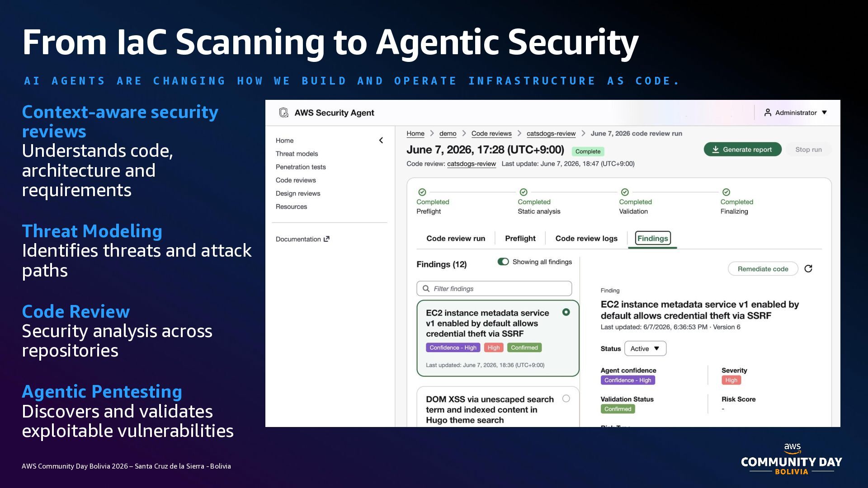Click the Stop run button
868x488 pixels.
coord(808,149)
